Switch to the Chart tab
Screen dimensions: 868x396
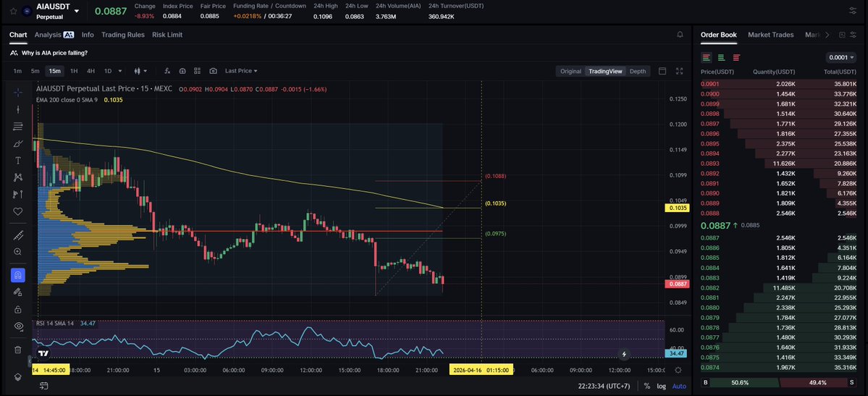click(18, 34)
